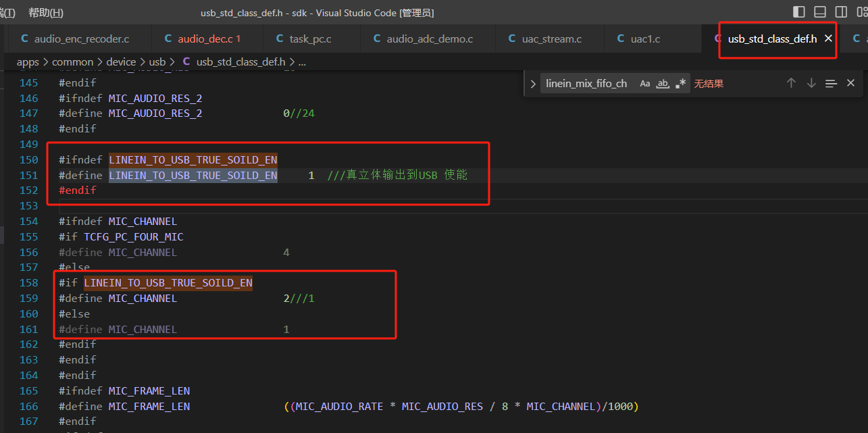Toggle primary side bar layout icon
868x433 pixels.
click(x=798, y=12)
